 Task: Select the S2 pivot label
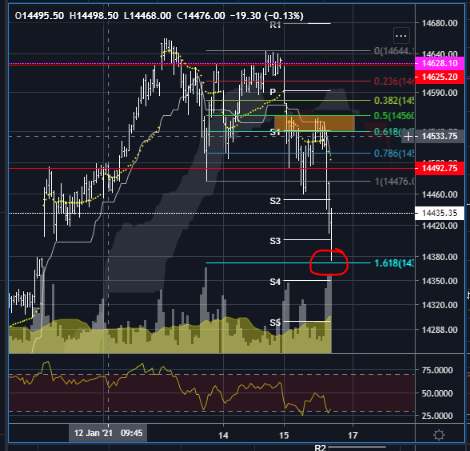(275, 201)
